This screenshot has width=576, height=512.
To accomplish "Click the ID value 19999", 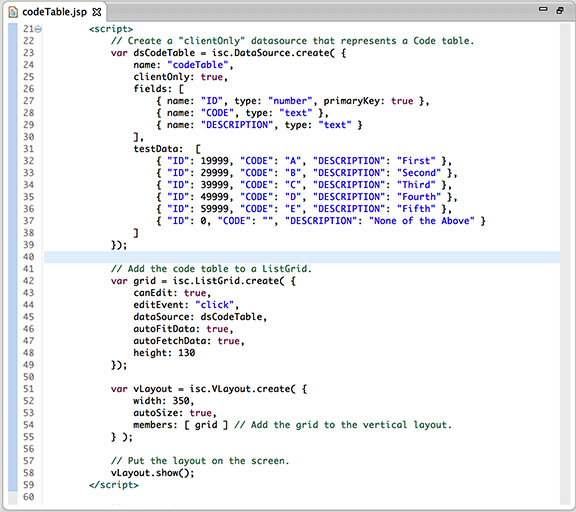I will [x=214, y=161].
